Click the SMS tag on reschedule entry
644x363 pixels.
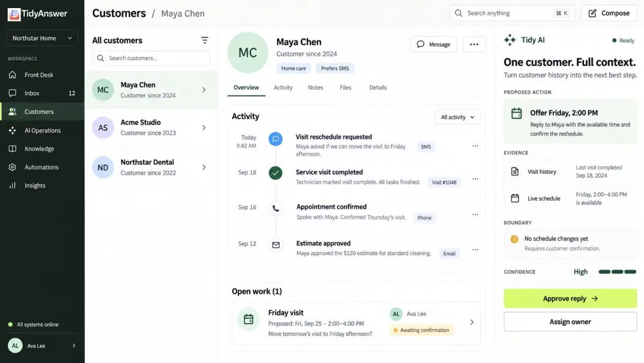coord(426,147)
